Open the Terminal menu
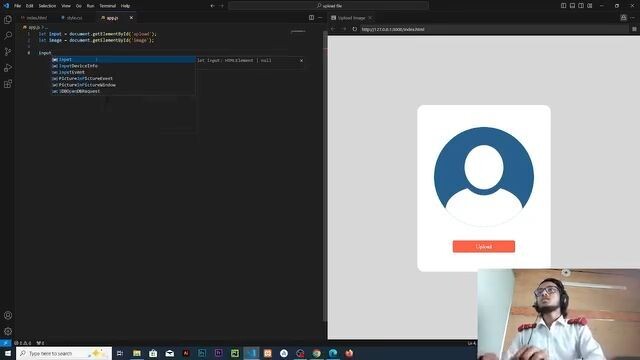 107,6
